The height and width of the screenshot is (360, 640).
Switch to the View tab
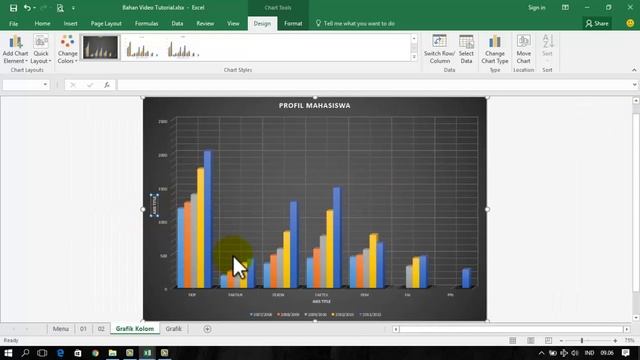pos(233,24)
